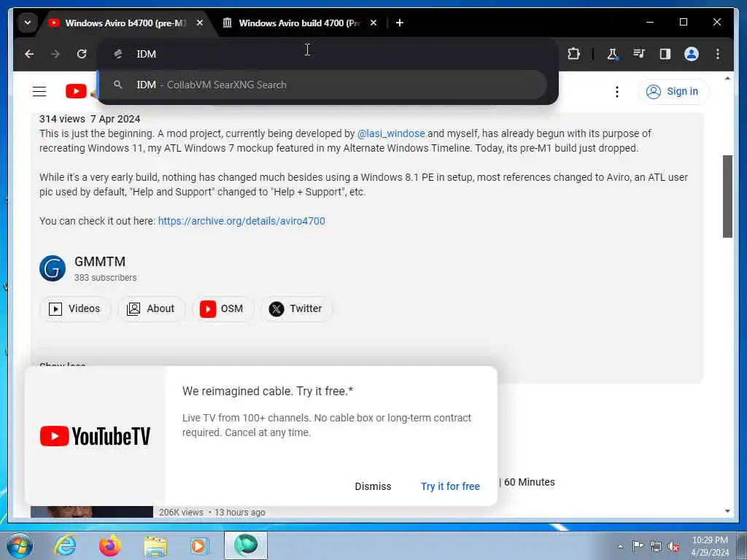Open the Chrome Labs flask icon
Screen dimensions: 747x560
click(613, 54)
